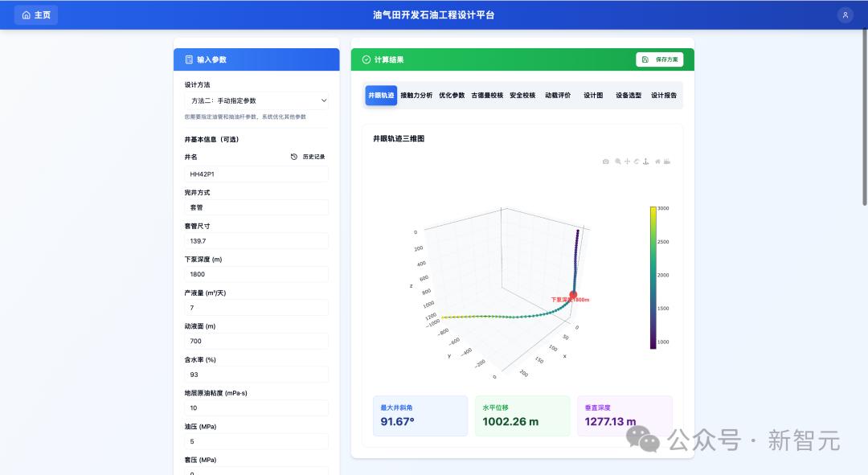
Task: Click the depth color scale bar
Action: click(653, 278)
